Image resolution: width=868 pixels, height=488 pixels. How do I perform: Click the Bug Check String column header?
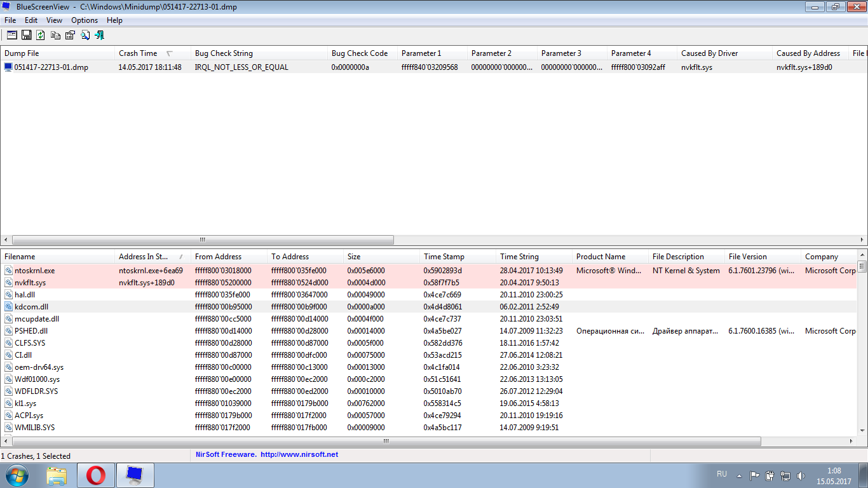224,53
